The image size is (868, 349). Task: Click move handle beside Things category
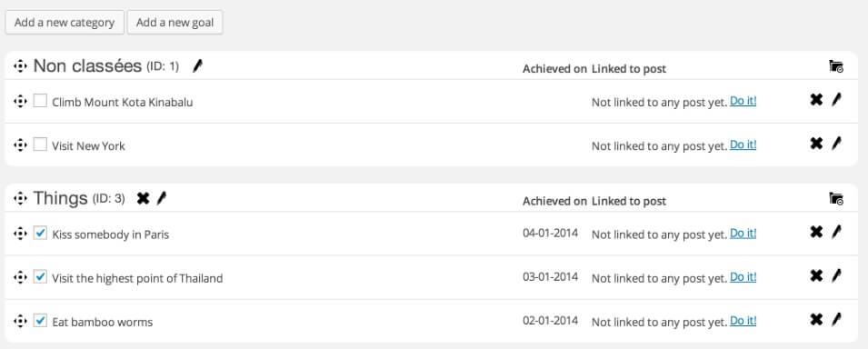pyautogui.click(x=20, y=199)
